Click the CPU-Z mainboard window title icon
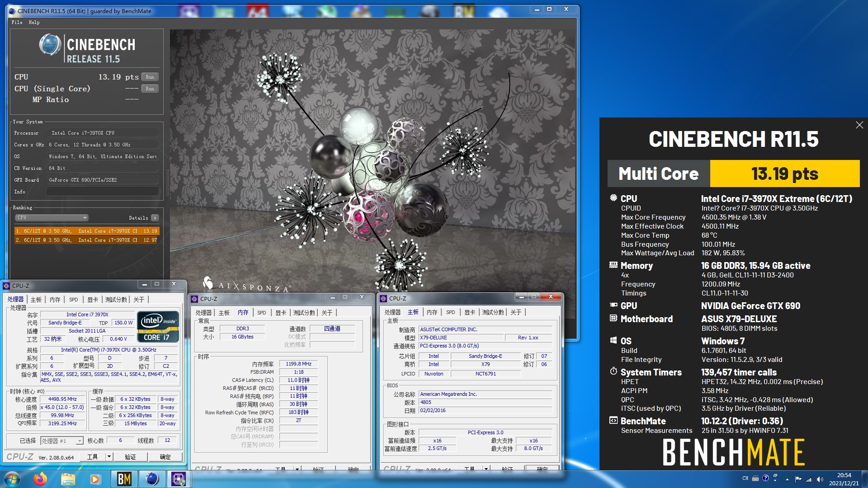 pyautogui.click(x=383, y=299)
